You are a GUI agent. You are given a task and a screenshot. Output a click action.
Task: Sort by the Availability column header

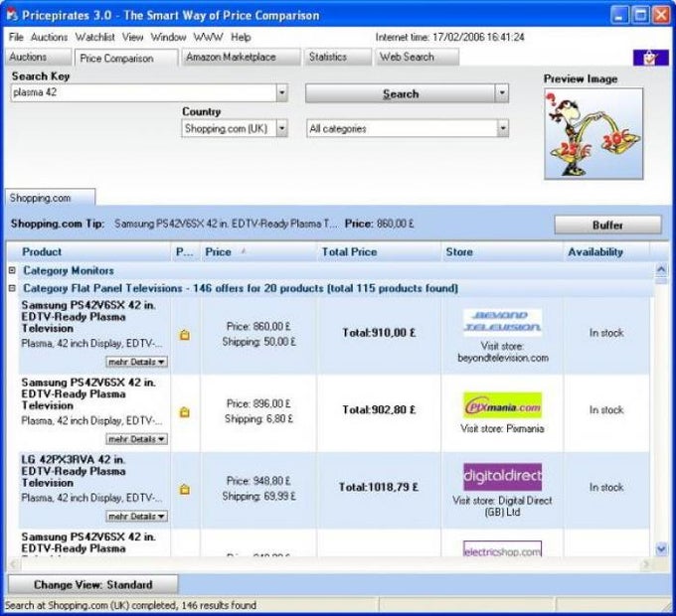606,252
